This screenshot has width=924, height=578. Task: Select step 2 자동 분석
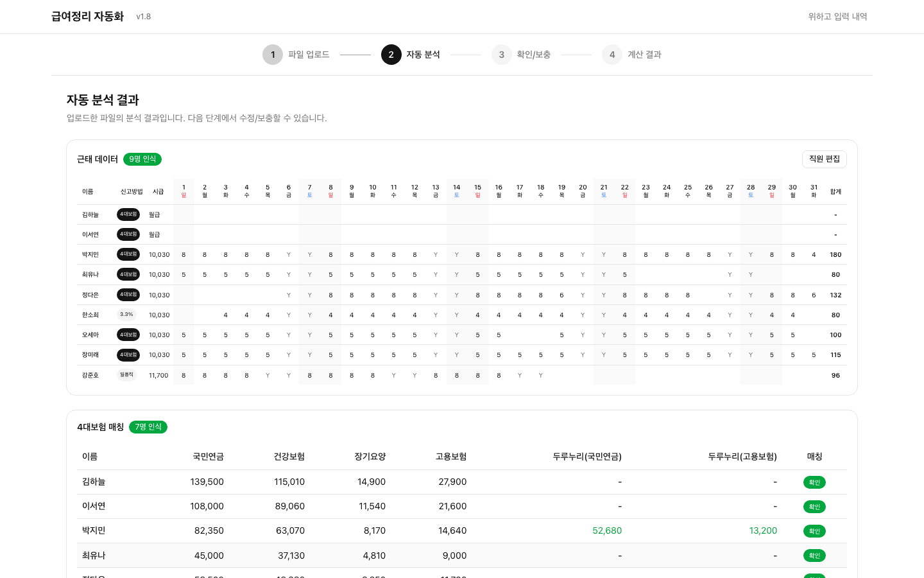(411, 55)
